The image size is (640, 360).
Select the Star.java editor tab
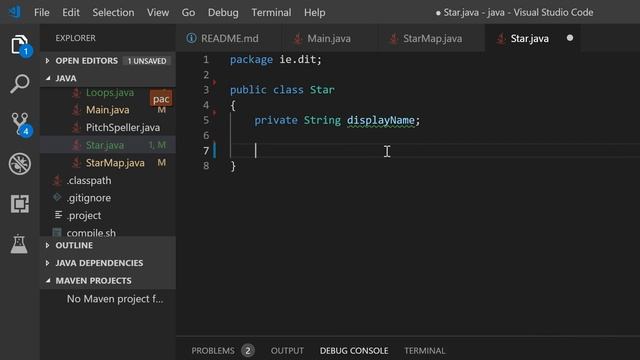pyautogui.click(x=529, y=38)
